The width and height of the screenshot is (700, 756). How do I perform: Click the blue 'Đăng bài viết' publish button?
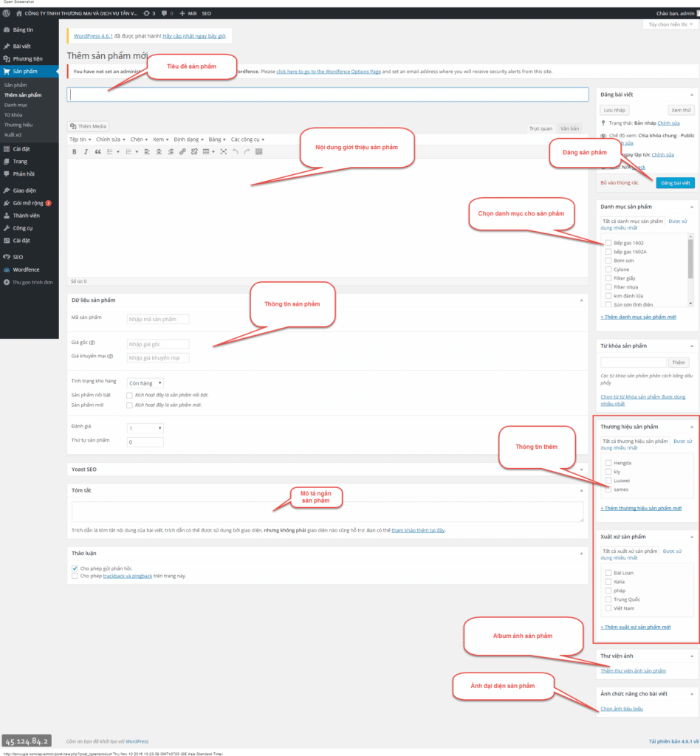(x=675, y=182)
